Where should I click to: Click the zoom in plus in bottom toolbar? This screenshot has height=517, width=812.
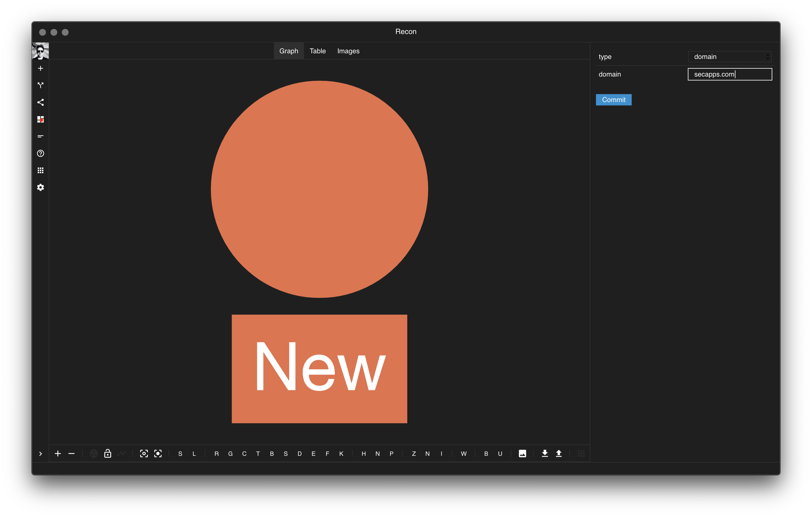[58, 454]
